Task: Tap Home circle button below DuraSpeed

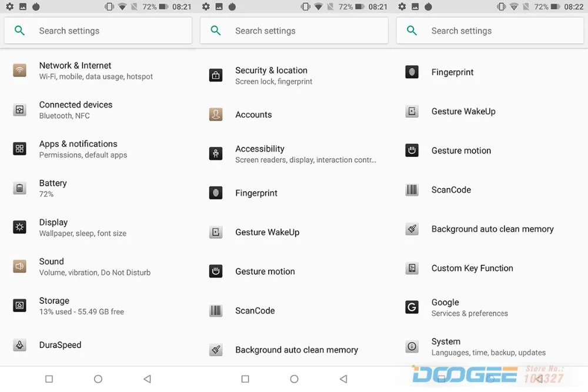Action: (x=98, y=379)
